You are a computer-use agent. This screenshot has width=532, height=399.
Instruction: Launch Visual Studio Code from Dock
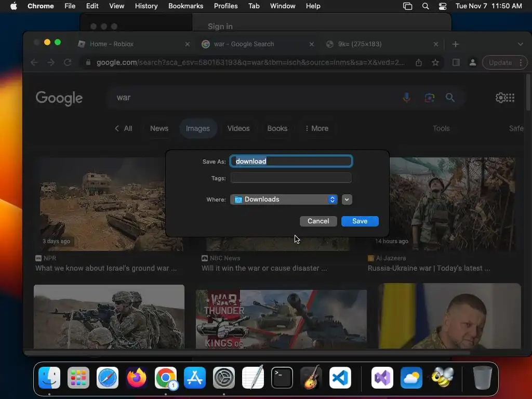(340, 378)
